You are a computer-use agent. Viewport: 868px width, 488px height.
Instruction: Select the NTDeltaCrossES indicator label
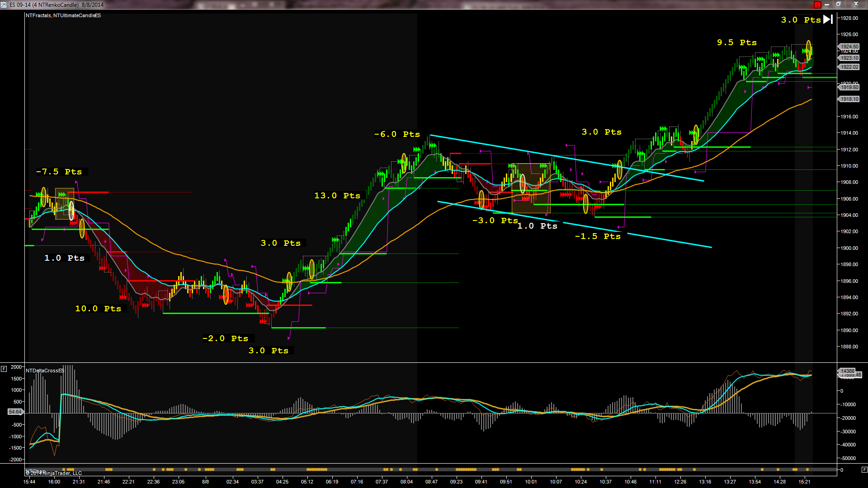pos(45,371)
